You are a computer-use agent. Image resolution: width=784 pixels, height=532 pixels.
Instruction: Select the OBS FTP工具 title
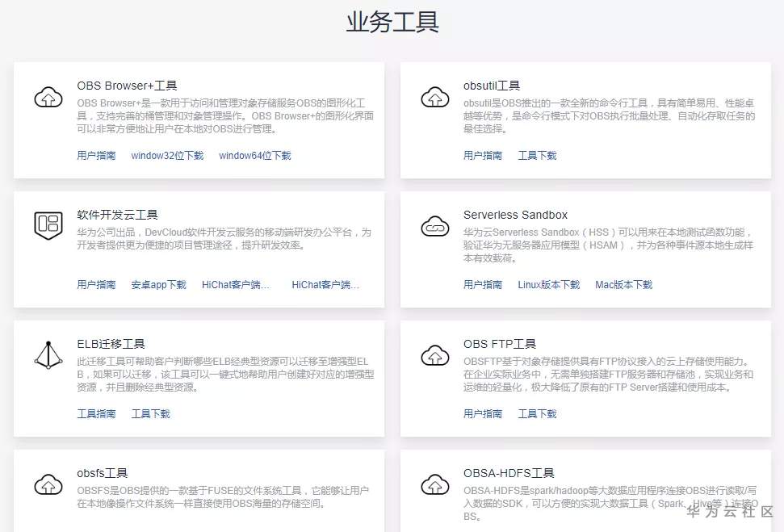500,344
